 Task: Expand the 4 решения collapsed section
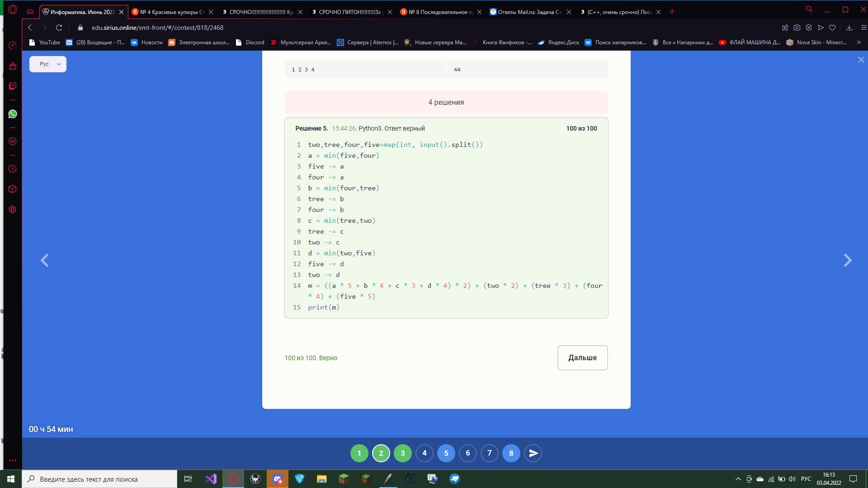[446, 103]
